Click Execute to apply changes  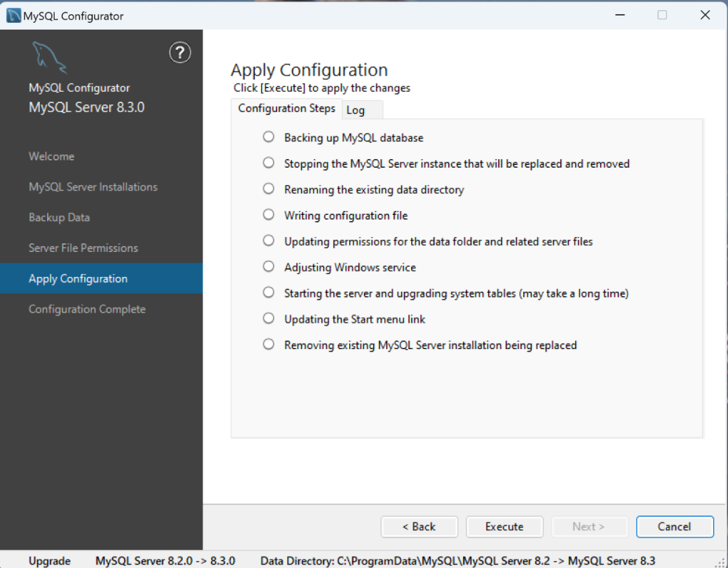pyautogui.click(x=505, y=527)
